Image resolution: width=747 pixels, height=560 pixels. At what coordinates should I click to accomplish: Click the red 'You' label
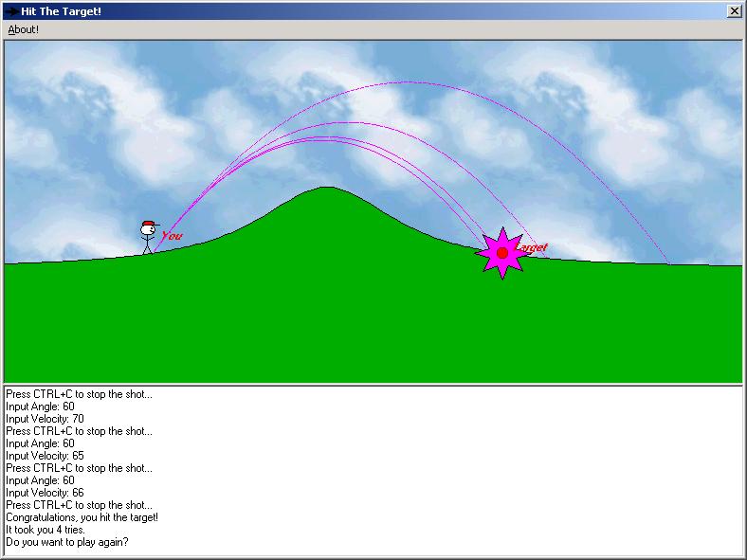click(172, 236)
